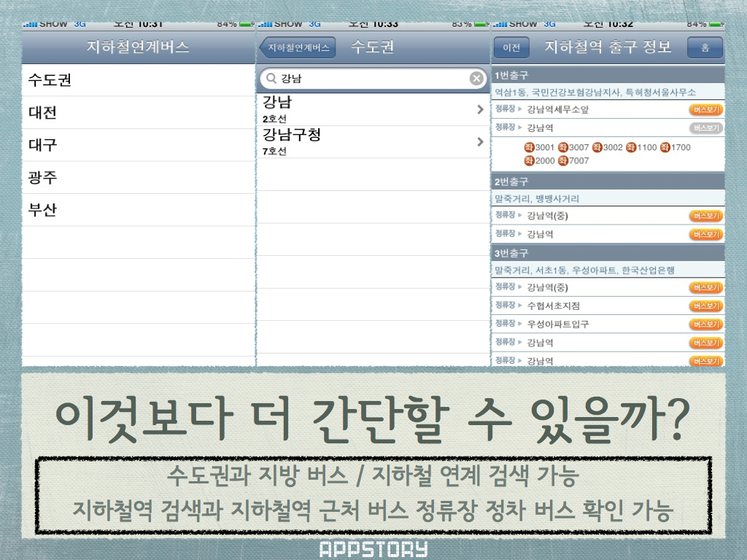The image size is (747, 560).
Task: Tap the search field containing 강남
Action: pos(372,79)
